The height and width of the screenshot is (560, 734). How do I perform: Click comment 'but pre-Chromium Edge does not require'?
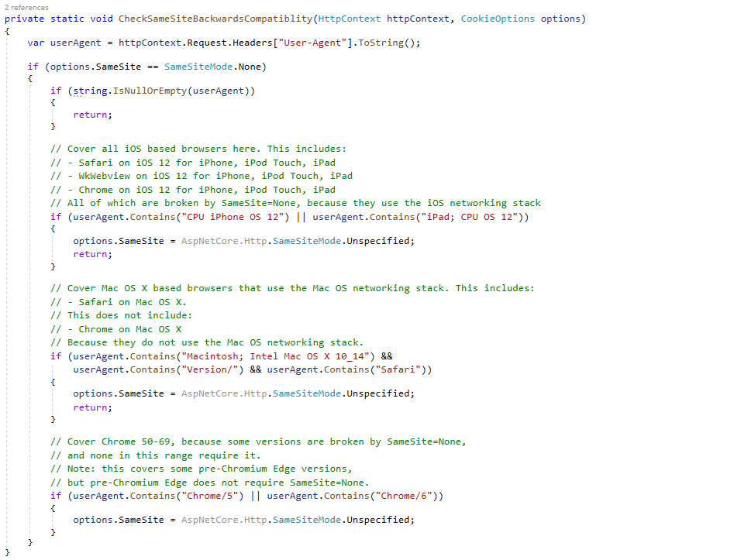coord(210,483)
